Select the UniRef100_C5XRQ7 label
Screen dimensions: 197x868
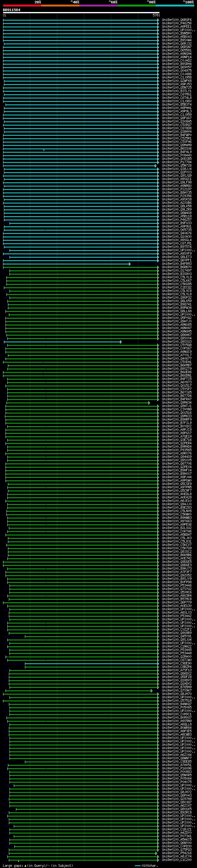click(x=177, y=125)
